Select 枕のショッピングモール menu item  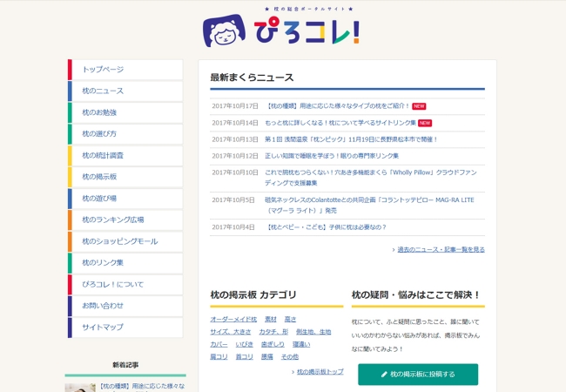tap(125, 241)
